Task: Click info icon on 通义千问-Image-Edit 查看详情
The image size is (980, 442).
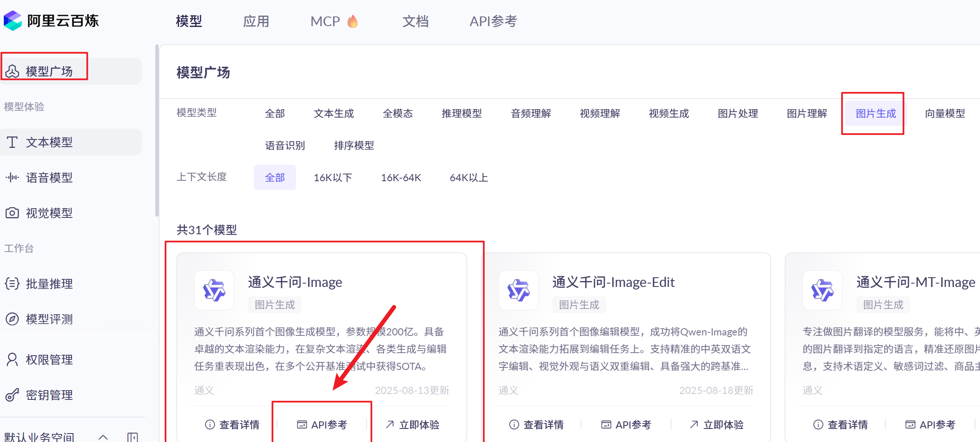Action: (514, 424)
